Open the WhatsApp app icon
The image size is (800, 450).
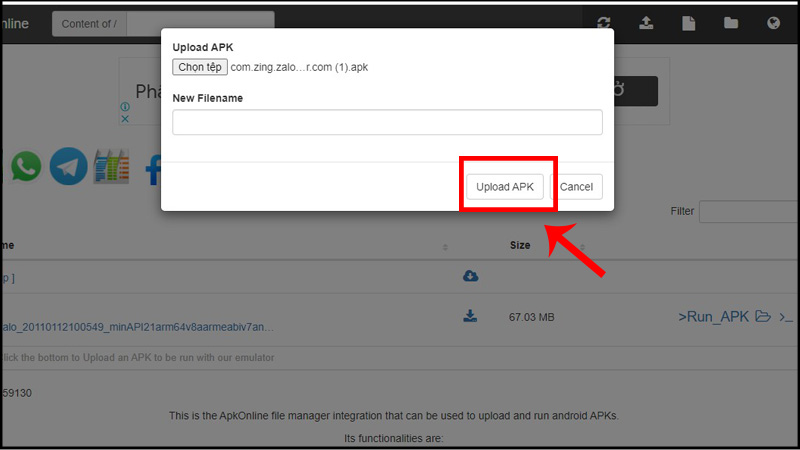27,166
